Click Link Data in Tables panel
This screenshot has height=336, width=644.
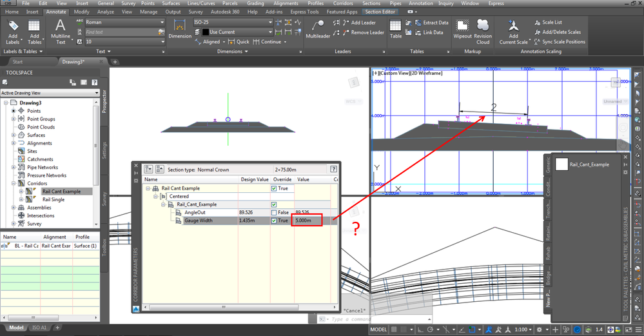point(429,32)
